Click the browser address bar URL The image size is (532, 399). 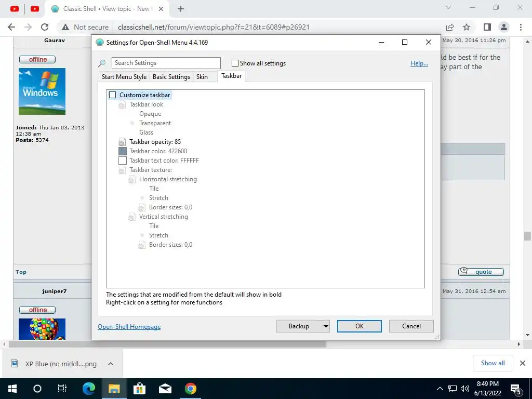click(214, 27)
